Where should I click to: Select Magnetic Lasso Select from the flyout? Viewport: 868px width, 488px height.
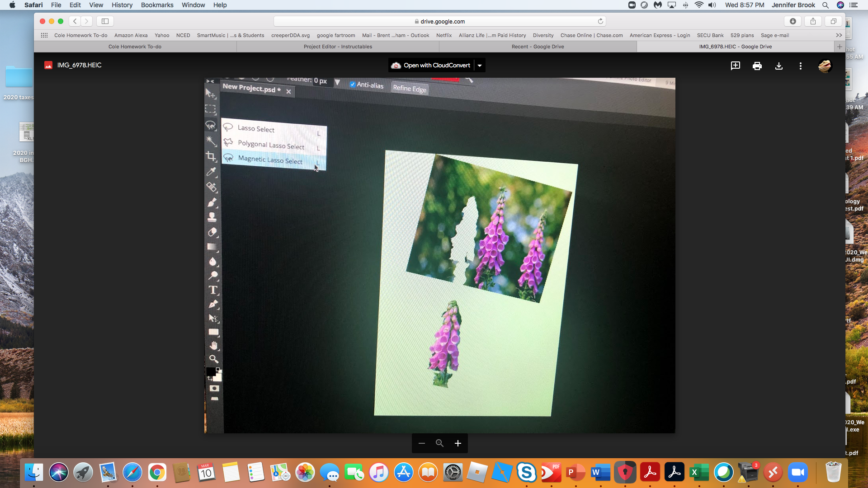point(270,160)
